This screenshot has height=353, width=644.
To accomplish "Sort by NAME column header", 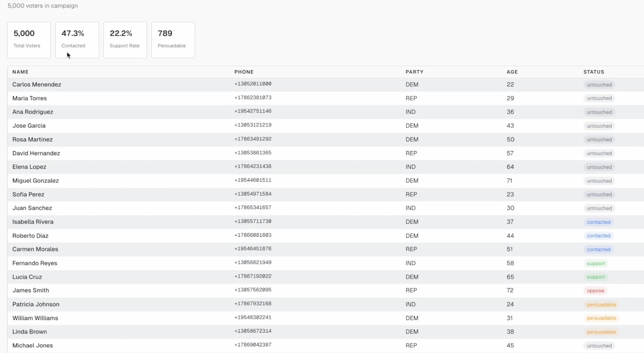I will (x=20, y=72).
